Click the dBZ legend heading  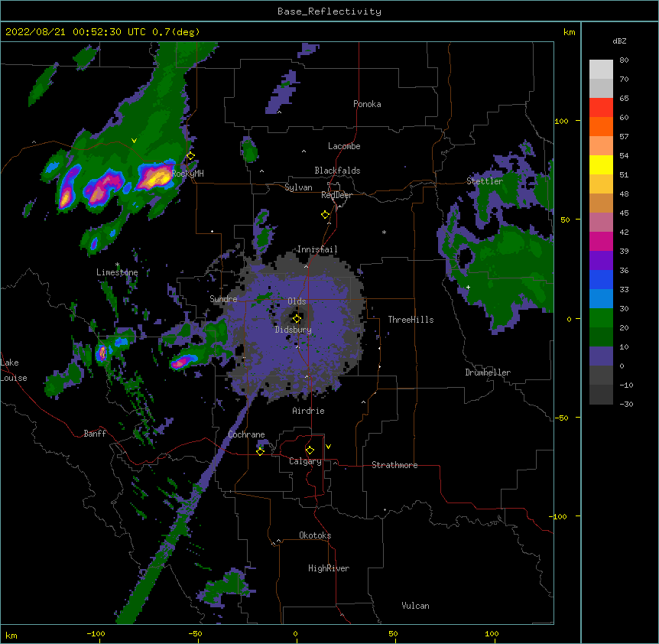click(619, 41)
